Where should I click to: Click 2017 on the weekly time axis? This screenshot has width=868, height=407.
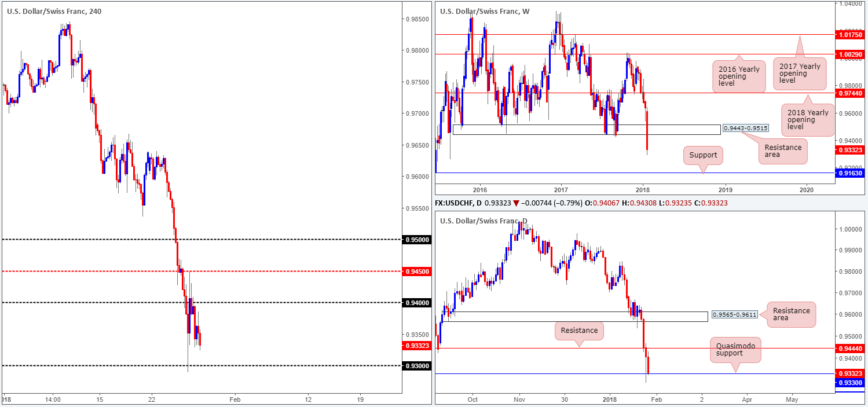pyautogui.click(x=561, y=190)
